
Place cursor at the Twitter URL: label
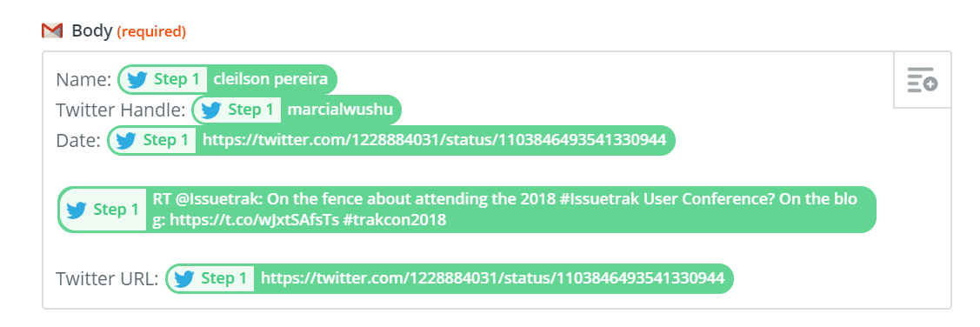[107, 279]
